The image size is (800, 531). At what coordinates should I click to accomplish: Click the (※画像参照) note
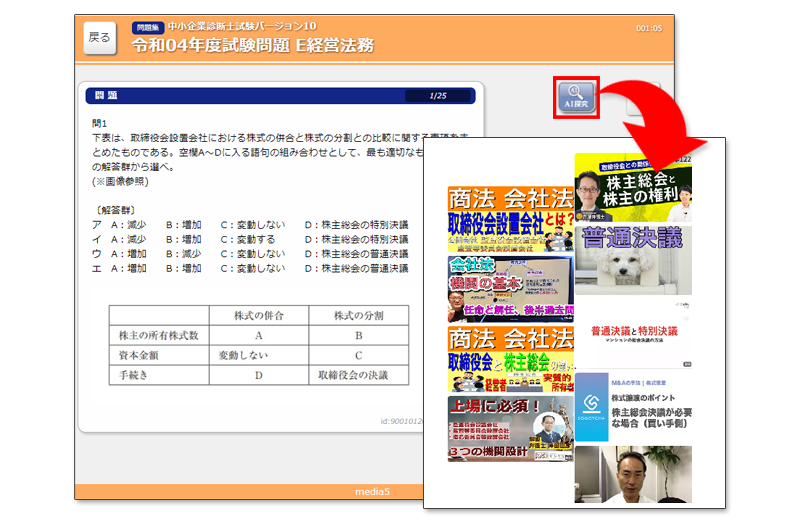[x=120, y=182]
